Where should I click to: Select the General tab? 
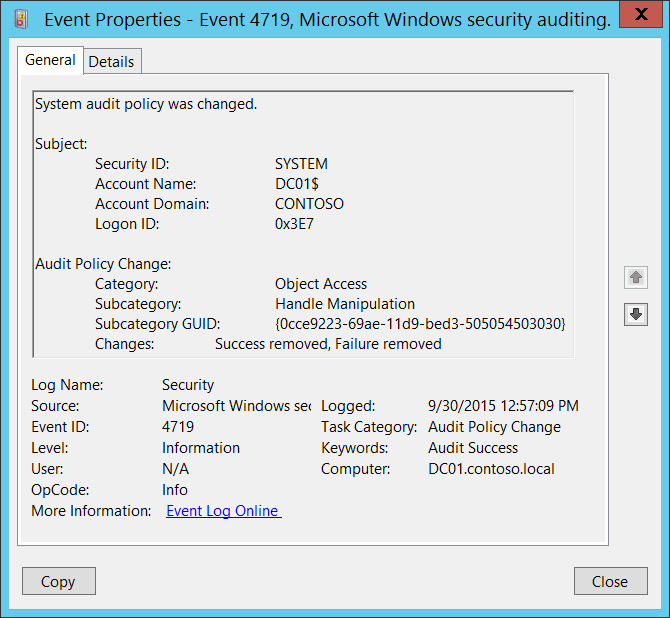[50, 60]
